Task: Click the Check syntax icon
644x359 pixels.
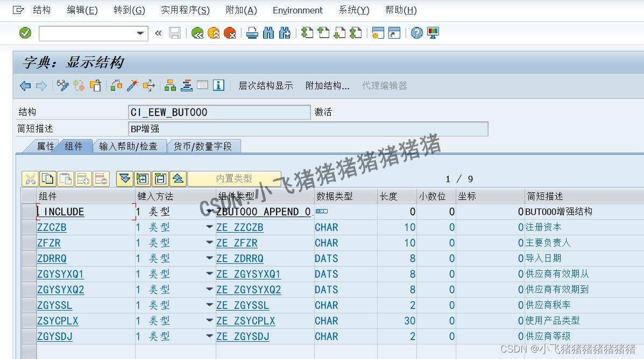Action: [x=116, y=86]
